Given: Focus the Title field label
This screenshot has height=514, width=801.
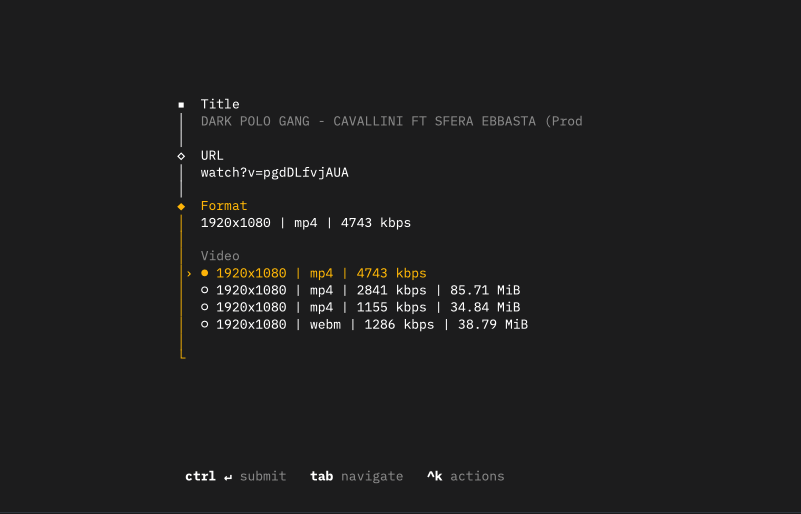Looking at the screenshot, I should [220, 104].
